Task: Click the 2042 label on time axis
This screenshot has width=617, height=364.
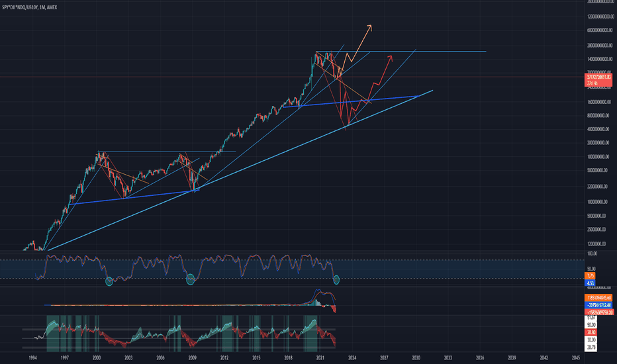Action: coord(544,357)
